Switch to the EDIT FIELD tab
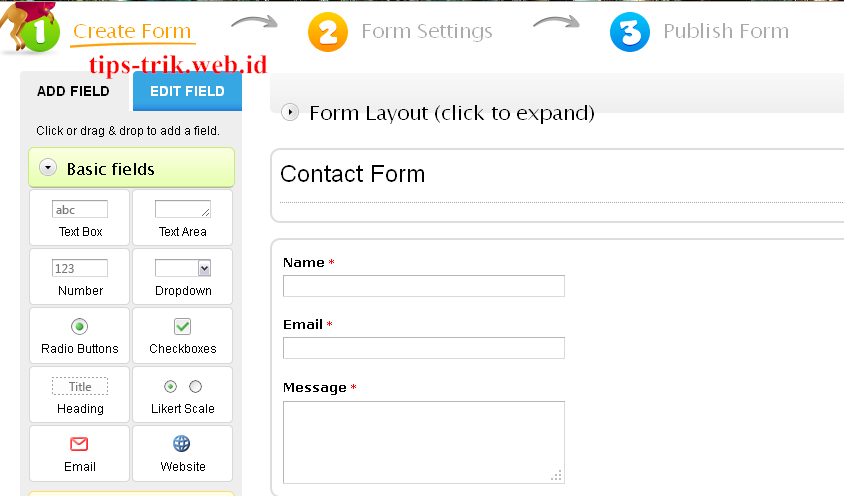The height and width of the screenshot is (496, 844). (x=187, y=91)
